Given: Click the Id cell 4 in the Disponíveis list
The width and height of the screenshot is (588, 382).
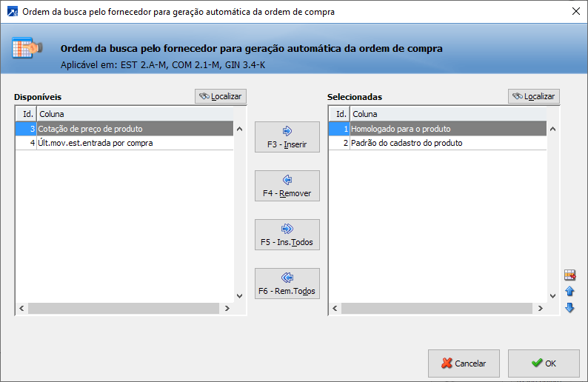Looking at the screenshot, I should [26, 143].
